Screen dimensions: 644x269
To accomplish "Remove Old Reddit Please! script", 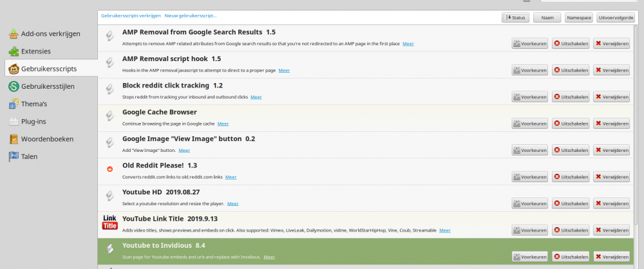I will [x=612, y=177].
